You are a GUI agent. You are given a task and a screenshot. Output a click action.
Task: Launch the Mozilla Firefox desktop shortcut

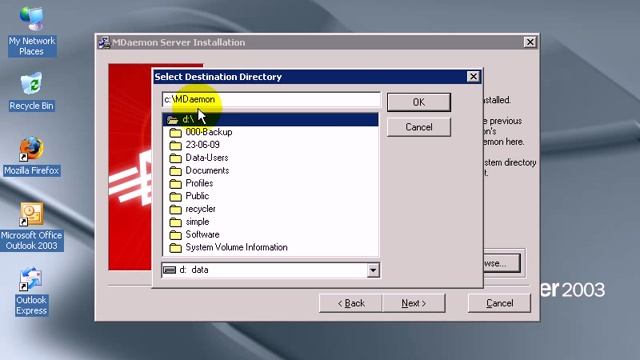[32, 156]
